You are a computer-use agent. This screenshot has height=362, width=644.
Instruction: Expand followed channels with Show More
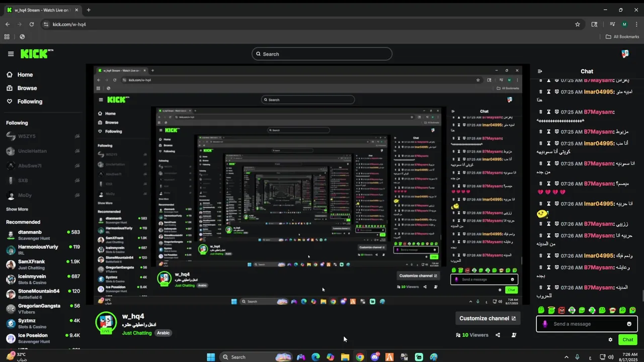pos(17,209)
